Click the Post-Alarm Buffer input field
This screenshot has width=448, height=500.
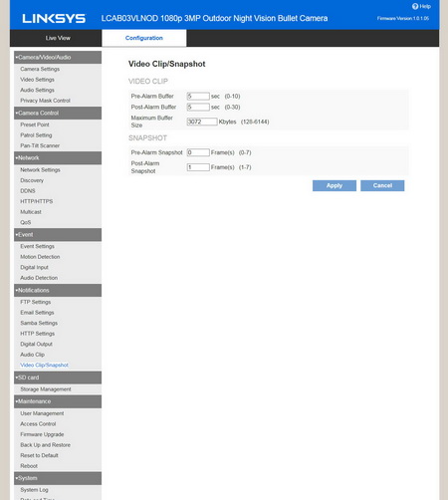click(198, 108)
